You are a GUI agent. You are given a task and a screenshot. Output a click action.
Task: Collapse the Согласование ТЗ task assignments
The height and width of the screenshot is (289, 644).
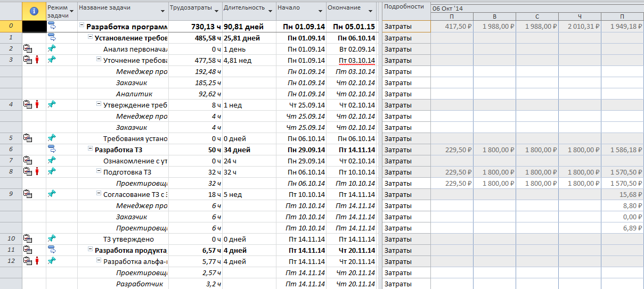[99, 194]
